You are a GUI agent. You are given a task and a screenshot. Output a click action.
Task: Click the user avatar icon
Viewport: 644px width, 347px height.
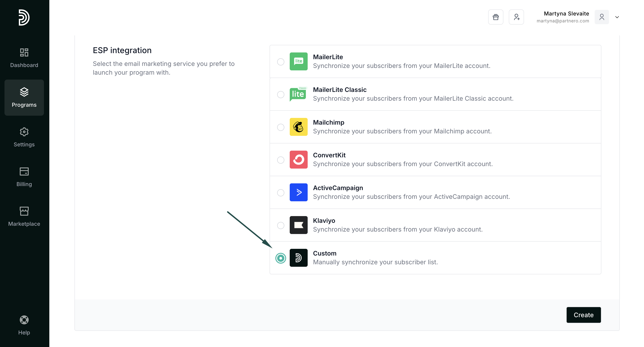tap(601, 17)
